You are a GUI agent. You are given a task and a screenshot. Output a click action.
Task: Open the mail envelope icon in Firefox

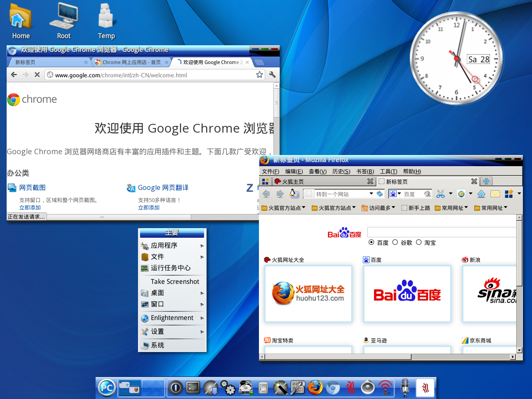(x=495, y=194)
